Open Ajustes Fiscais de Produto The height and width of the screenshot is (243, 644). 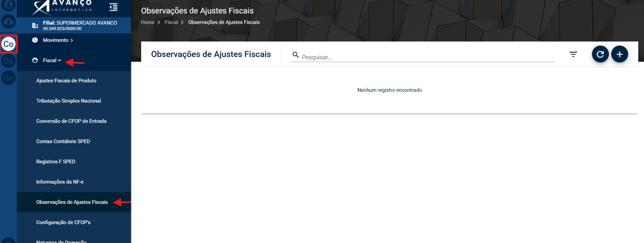tap(66, 80)
